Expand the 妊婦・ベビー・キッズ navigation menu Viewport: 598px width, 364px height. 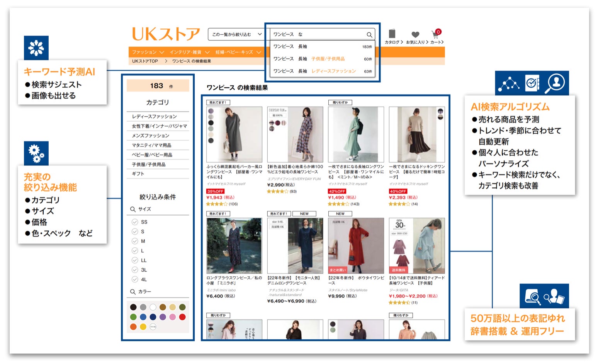point(238,52)
